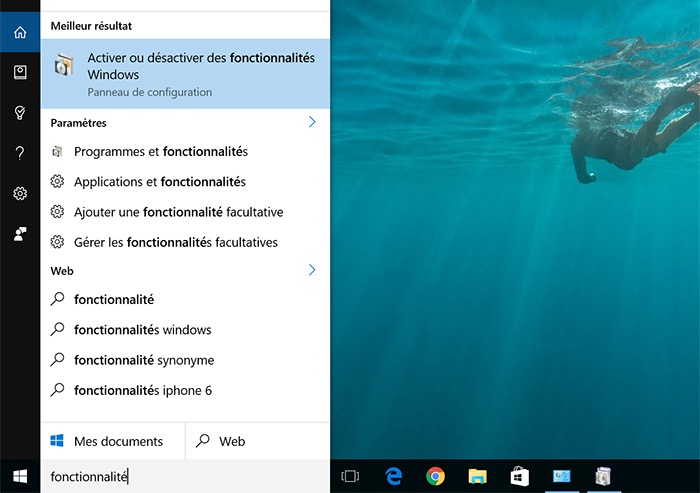Switch to the Mes documents filter
Viewport: 700px width, 493px height.
pos(112,441)
